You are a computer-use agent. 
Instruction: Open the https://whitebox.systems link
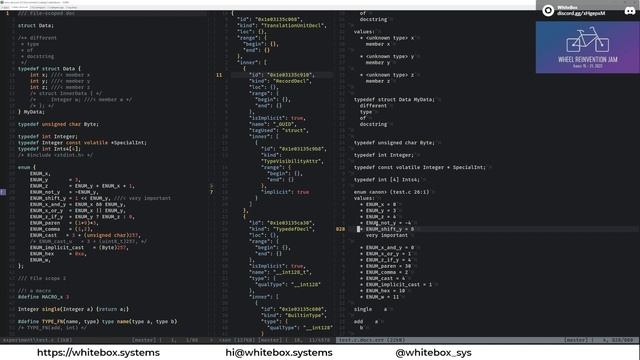point(98,353)
